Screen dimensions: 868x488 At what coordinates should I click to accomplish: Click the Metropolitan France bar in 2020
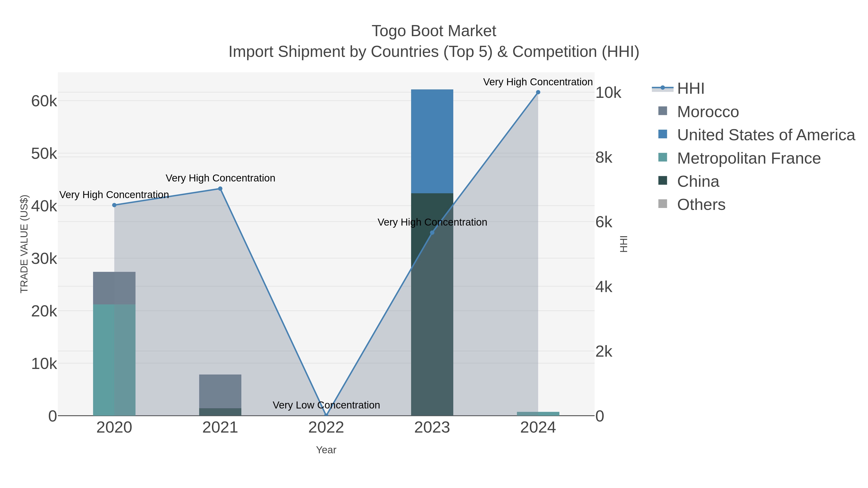tap(114, 360)
